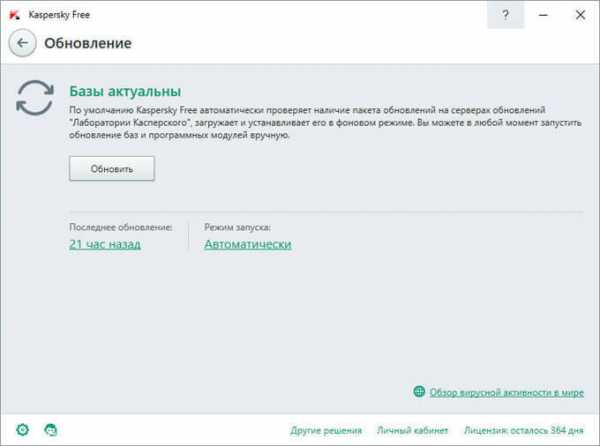Open Обзор вирусной активности в мире link

point(507,392)
